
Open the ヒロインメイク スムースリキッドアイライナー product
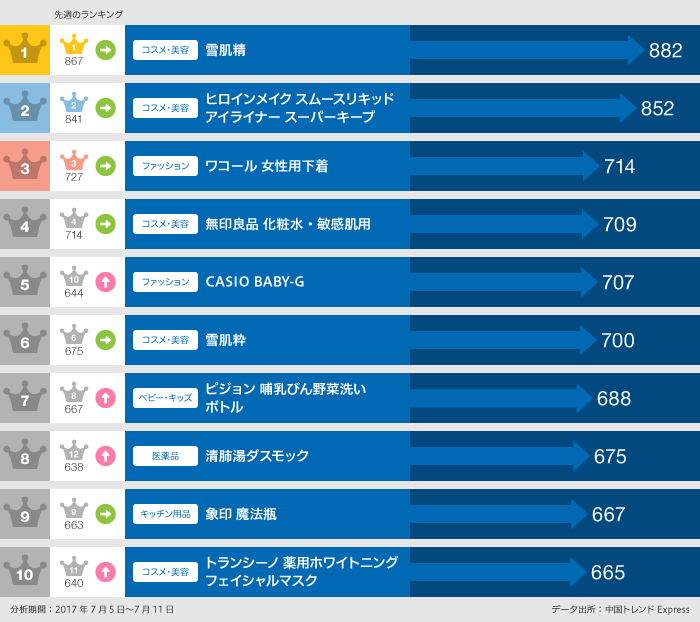coord(299,108)
